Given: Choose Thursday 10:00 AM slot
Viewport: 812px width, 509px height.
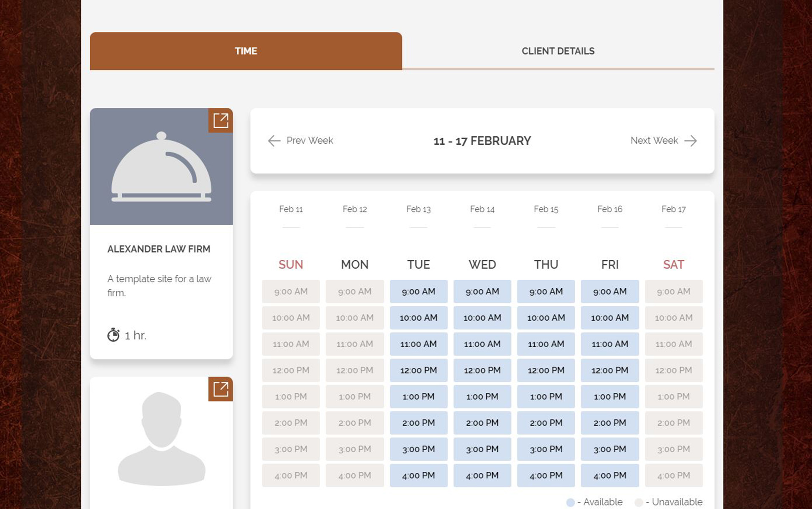Looking at the screenshot, I should (x=546, y=318).
